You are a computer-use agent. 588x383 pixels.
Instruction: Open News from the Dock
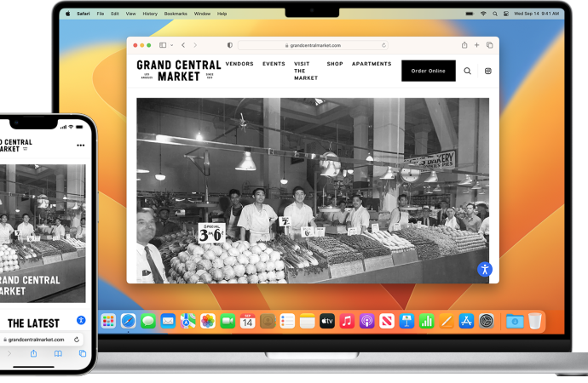[x=387, y=321]
